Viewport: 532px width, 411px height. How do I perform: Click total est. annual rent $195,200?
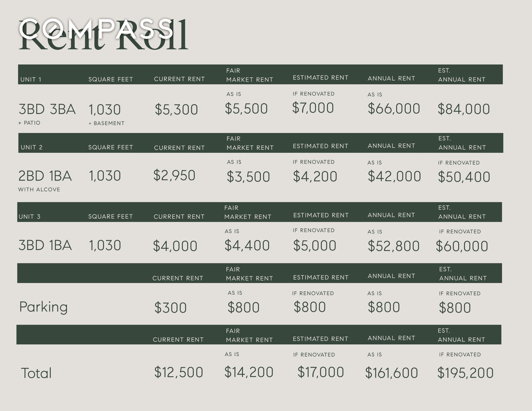point(465,373)
